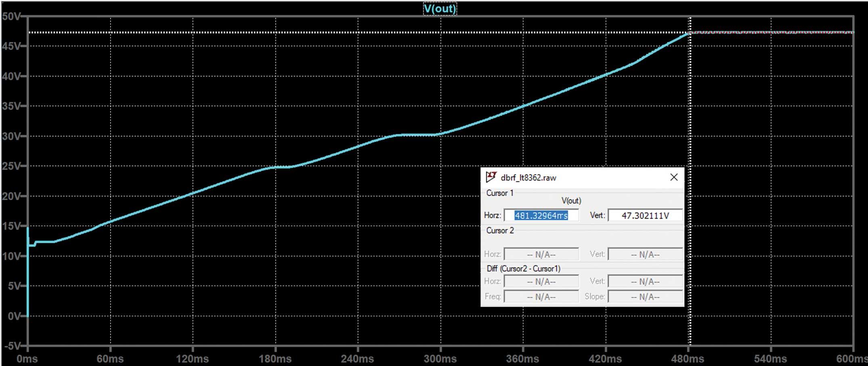The width and height of the screenshot is (868, 366).
Task: Click the Cursor 2 Horz N/A field
Action: (542, 254)
